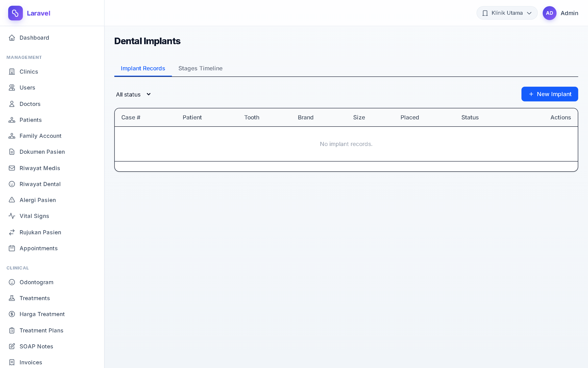Click the Alergi Pasien warning icon
The height and width of the screenshot is (368, 588).
click(x=12, y=200)
